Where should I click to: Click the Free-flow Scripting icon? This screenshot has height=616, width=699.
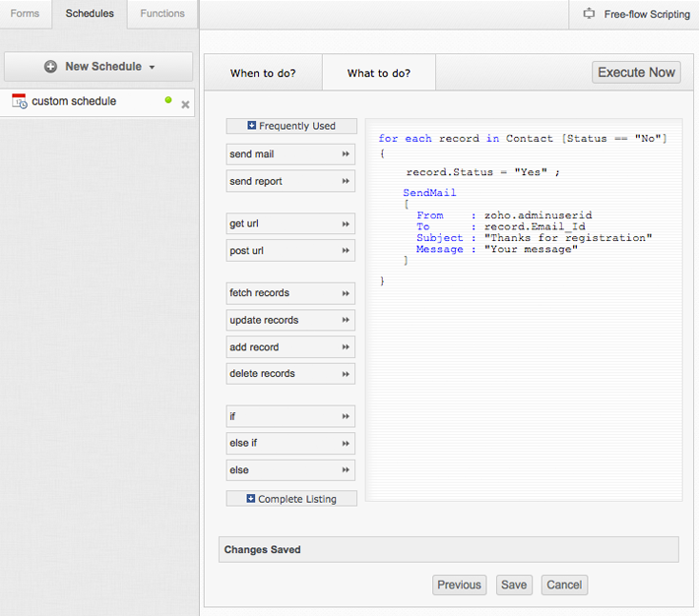click(590, 14)
